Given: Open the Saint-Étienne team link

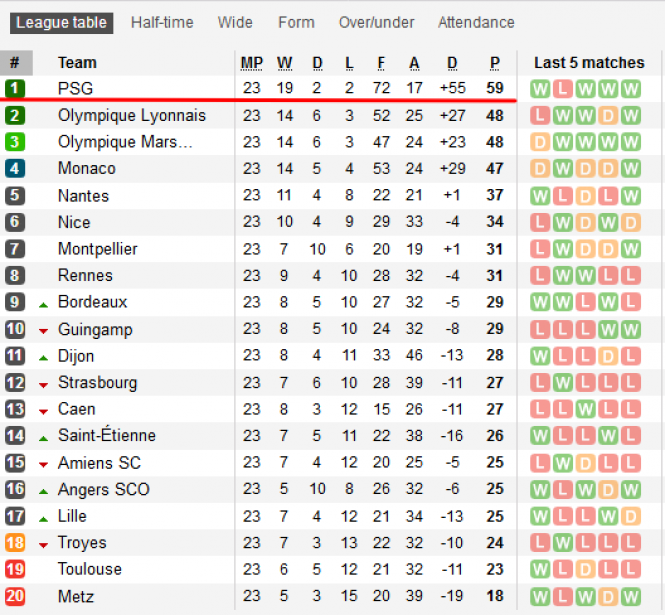Looking at the screenshot, I should (x=107, y=435).
